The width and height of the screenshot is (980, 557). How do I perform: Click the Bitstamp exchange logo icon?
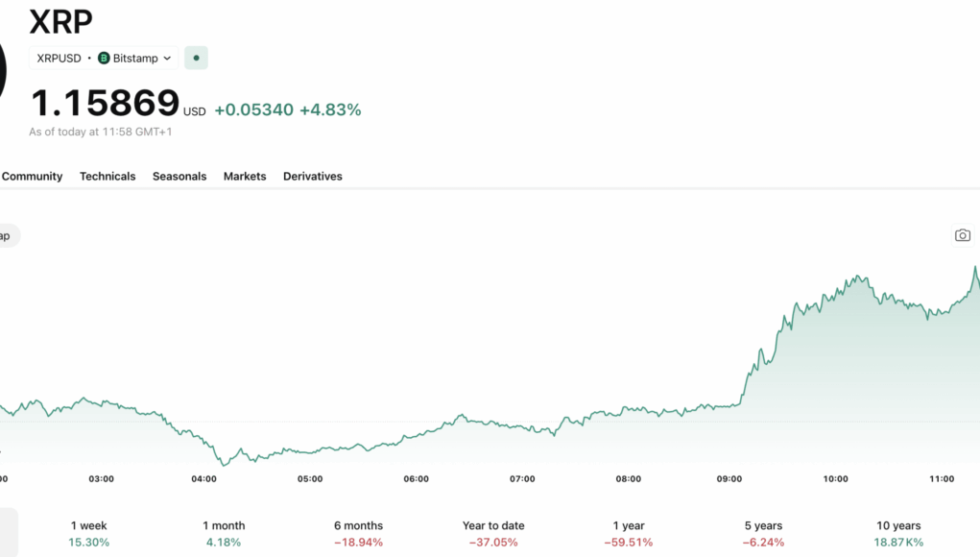(x=104, y=59)
